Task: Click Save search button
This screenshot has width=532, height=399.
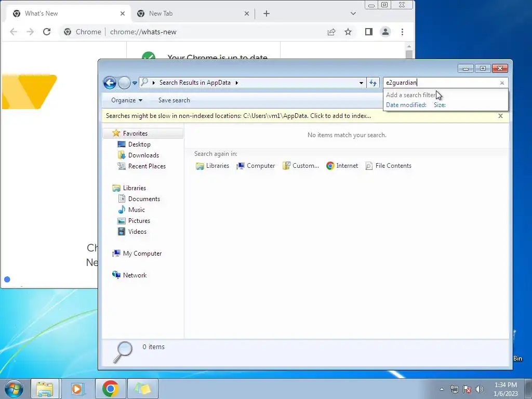Action: click(x=174, y=100)
